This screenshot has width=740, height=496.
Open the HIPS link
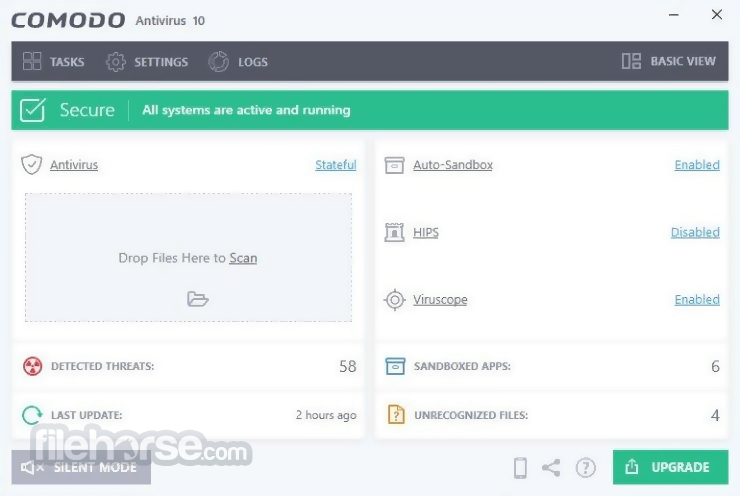point(426,232)
